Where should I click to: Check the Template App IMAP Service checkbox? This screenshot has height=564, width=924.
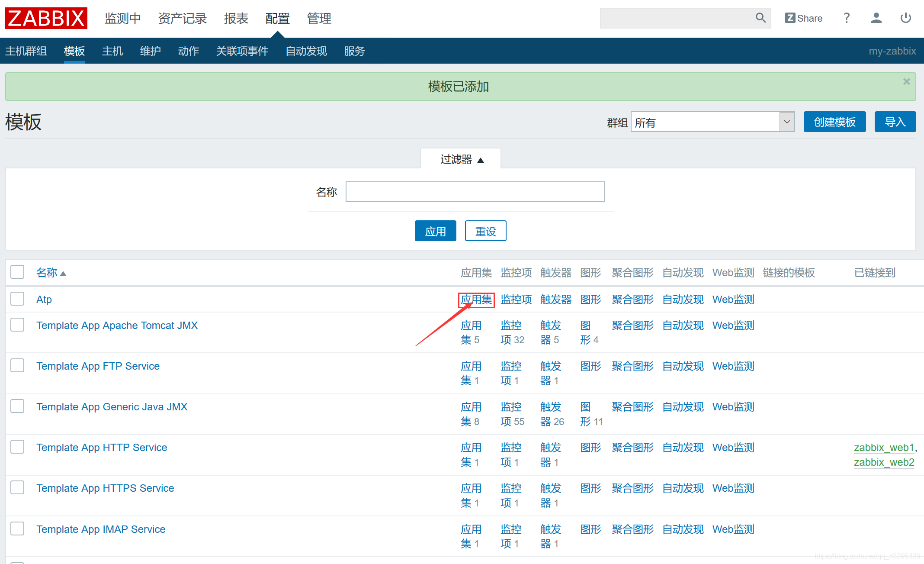[x=17, y=529]
